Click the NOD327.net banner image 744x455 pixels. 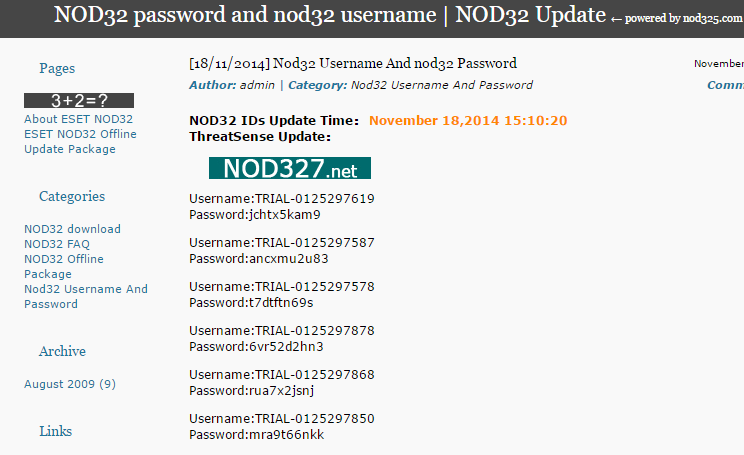pos(289,168)
